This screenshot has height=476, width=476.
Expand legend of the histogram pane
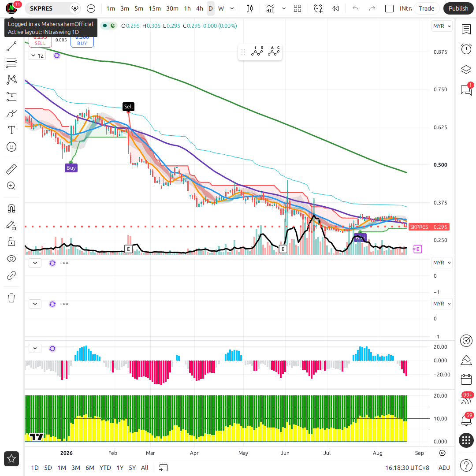pyautogui.click(x=35, y=348)
